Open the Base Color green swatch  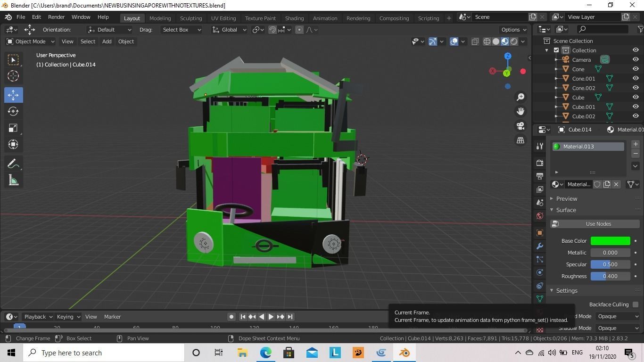pyautogui.click(x=610, y=241)
